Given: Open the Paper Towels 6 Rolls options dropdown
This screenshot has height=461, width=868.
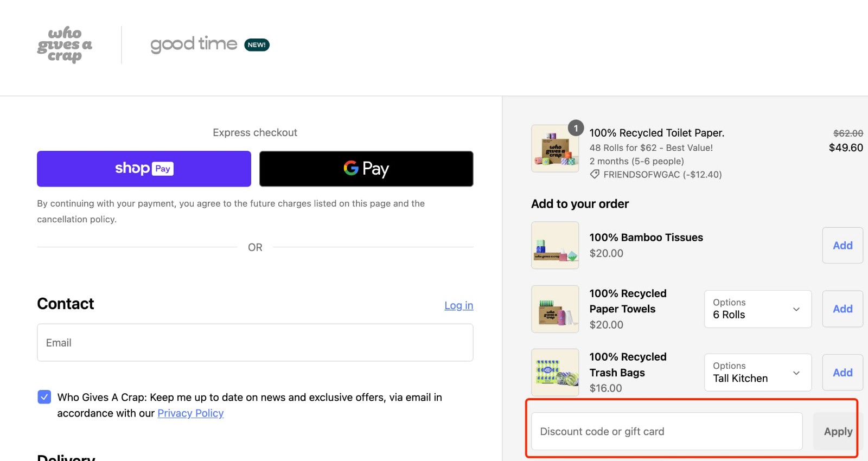Looking at the screenshot, I should coord(758,309).
